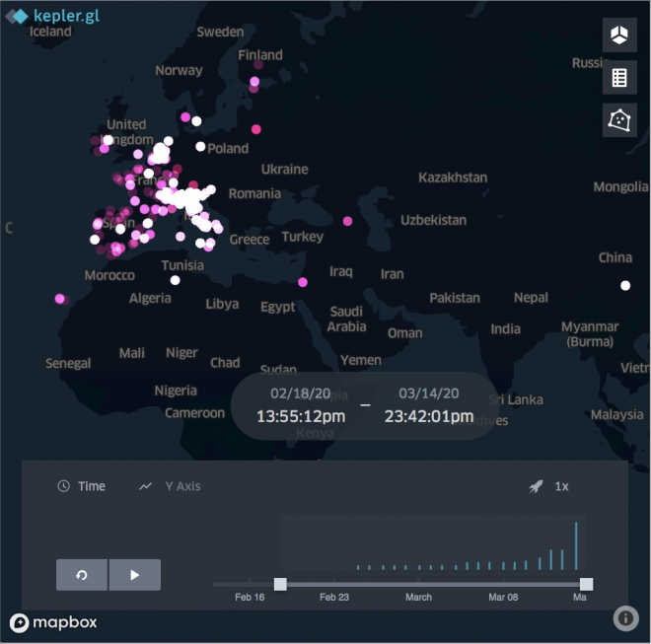Reset the time animation
The width and height of the screenshot is (651, 644).
pos(82,575)
